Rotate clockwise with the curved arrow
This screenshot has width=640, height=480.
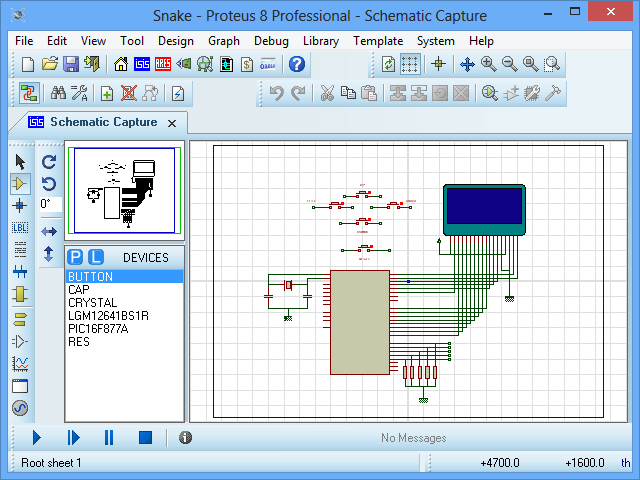[x=49, y=162]
